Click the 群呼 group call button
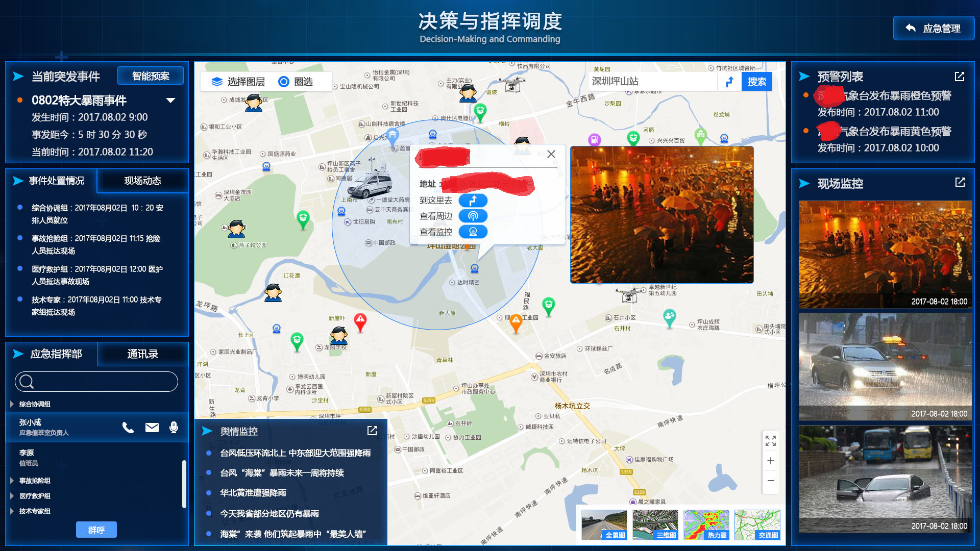 point(96,530)
